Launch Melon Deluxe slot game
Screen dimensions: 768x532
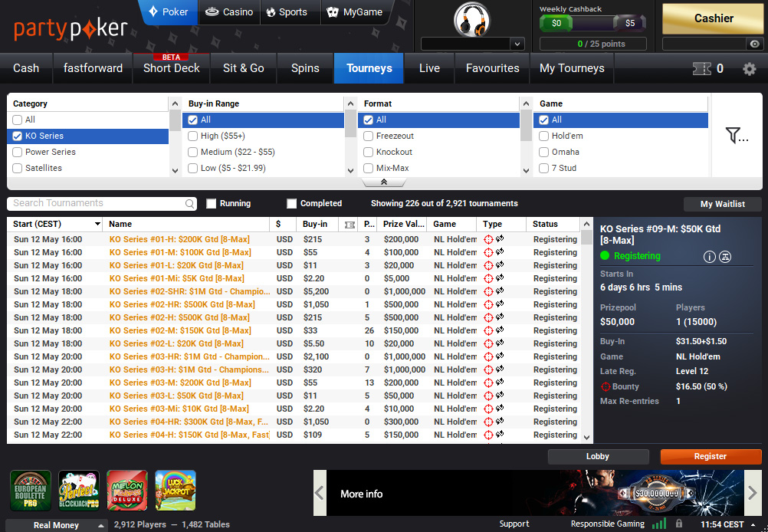pyautogui.click(x=127, y=491)
